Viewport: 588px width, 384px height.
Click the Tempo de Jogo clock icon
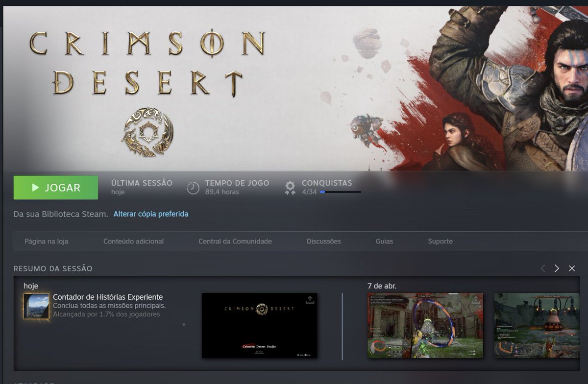pos(193,188)
